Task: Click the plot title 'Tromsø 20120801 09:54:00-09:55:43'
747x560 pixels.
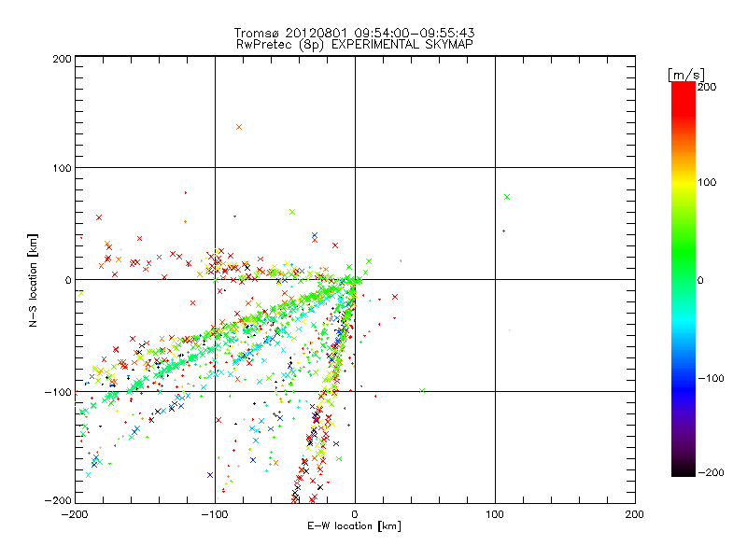Action: (x=354, y=33)
